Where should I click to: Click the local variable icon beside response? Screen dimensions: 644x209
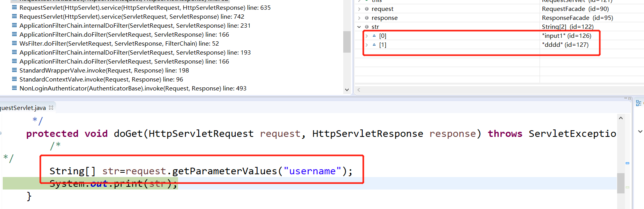[367, 18]
